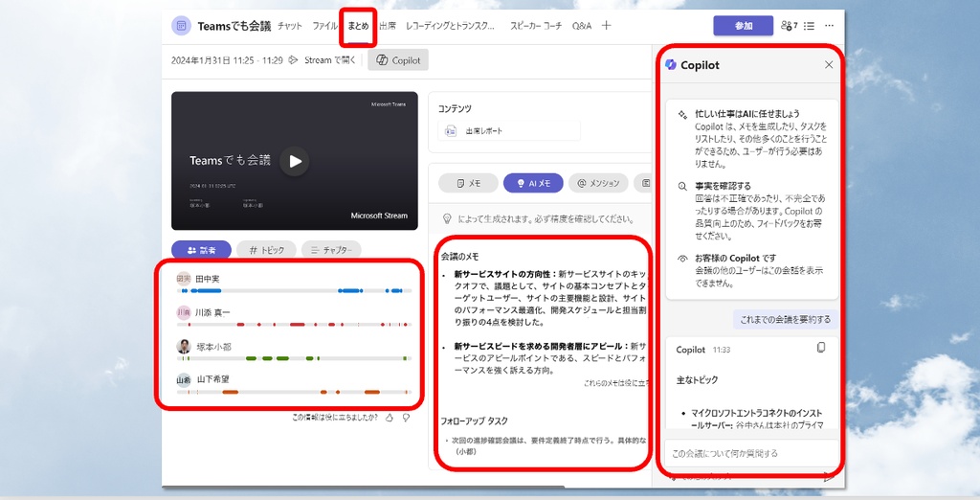Play the Teamsでも会議 recording

tap(295, 161)
